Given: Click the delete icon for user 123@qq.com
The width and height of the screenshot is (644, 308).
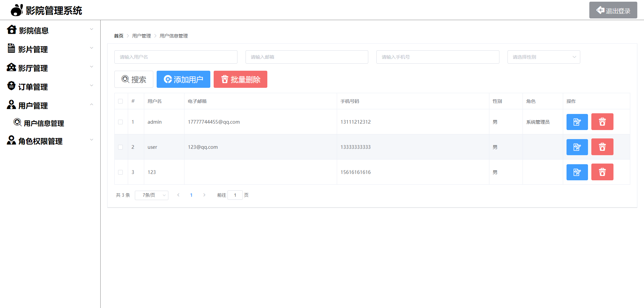Looking at the screenshot, I should coord(602,147).
